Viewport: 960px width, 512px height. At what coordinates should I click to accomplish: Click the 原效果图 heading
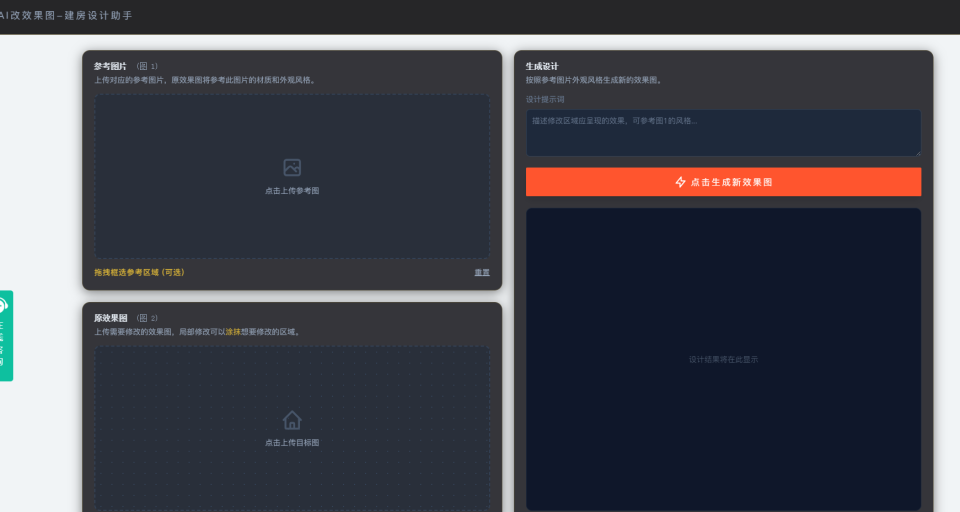click(110, 318)
